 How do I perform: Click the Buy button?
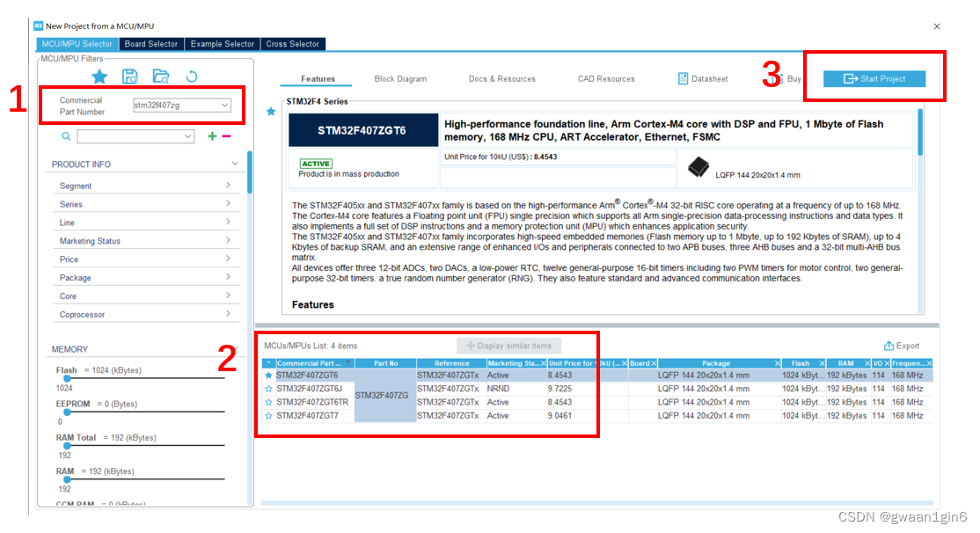789,79
